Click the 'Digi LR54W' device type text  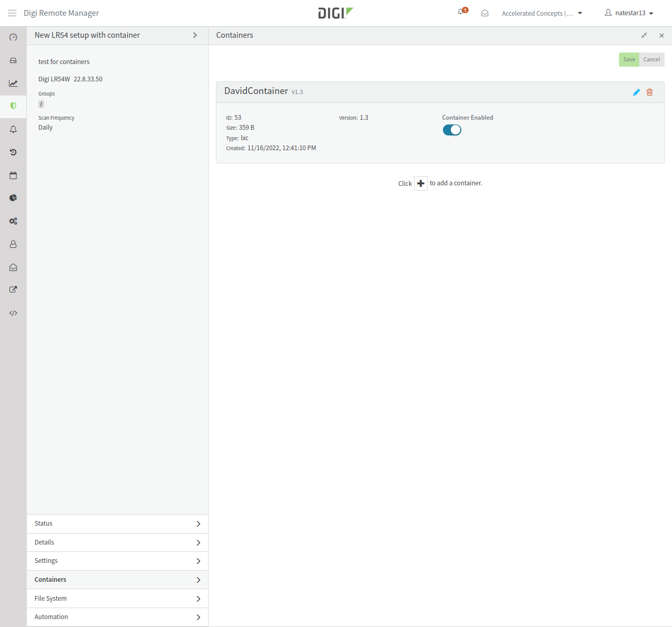point(54,79)
